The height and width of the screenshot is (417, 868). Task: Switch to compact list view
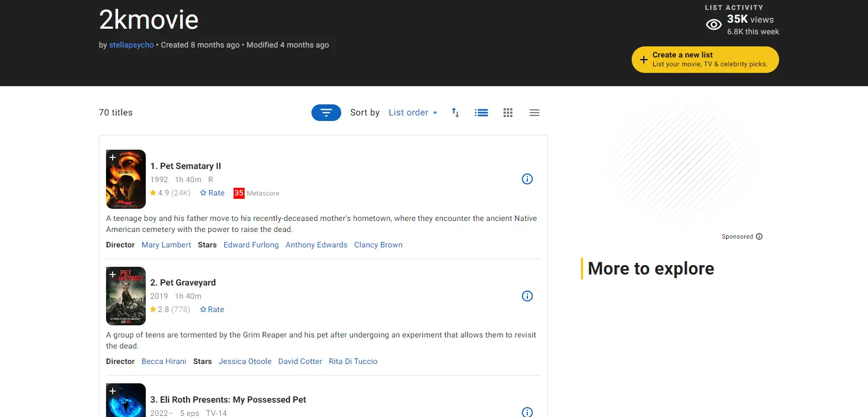click(x=534, y=113)
